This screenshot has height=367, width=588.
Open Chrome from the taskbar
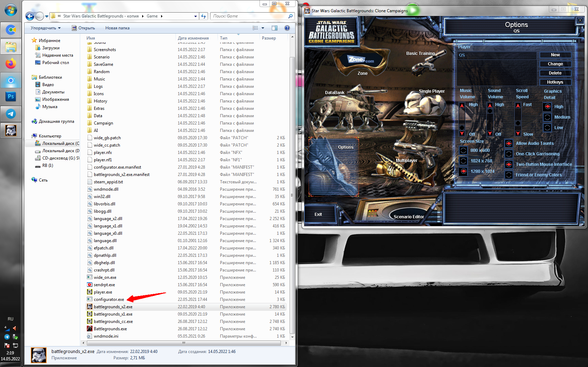click(x=11, y=30)
